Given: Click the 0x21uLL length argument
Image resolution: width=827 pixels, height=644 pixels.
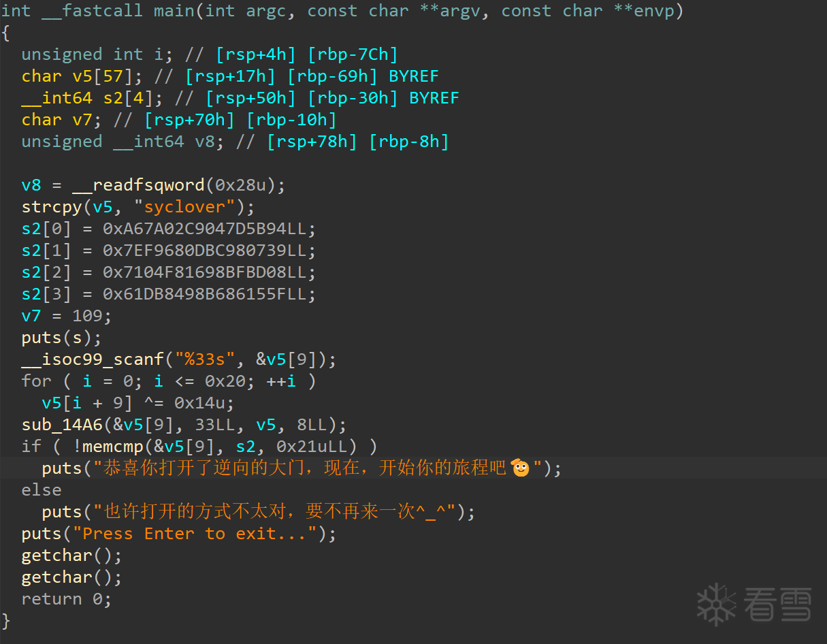Looking at the screenshot, I should (317, 447).
